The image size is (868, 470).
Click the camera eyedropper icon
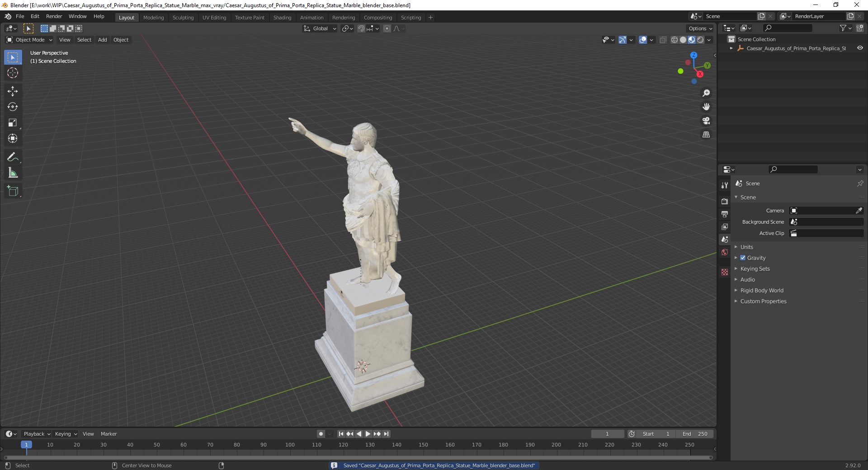(x=859, y=211)
